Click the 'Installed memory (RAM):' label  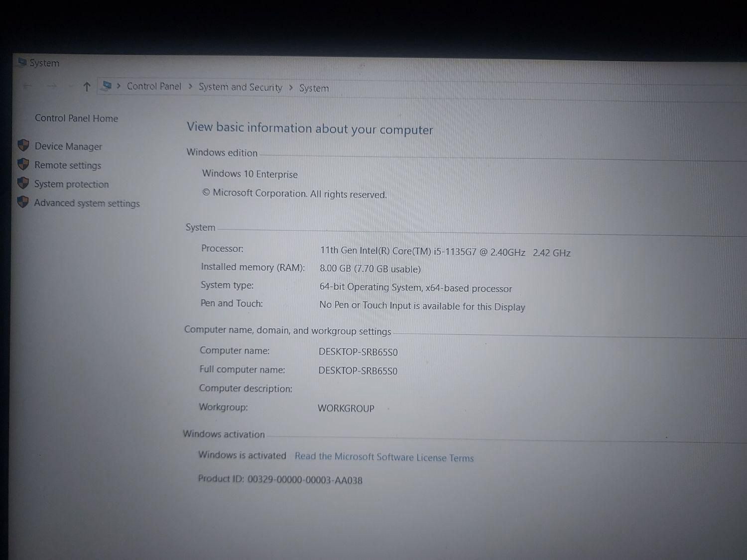tap(252, 267)
